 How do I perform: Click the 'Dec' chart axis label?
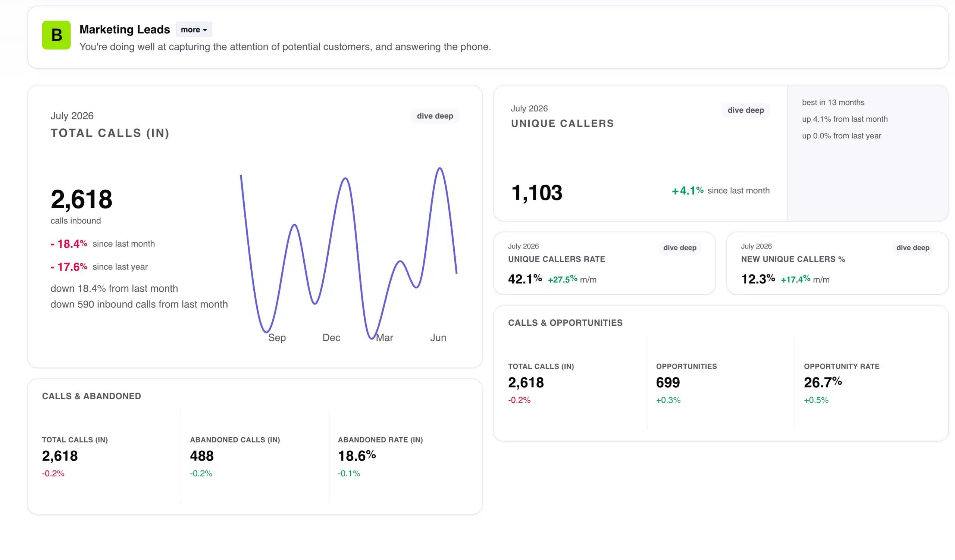click(331, 338)
